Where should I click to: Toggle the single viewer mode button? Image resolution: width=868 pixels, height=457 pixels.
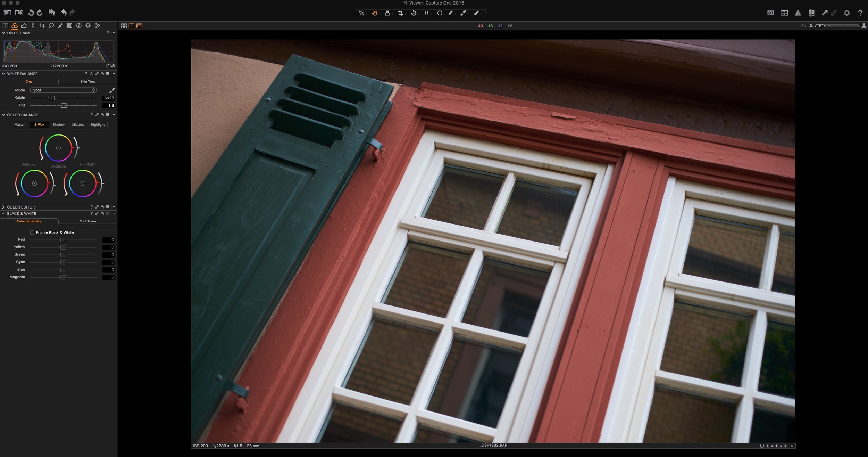[x=131, y=26]
